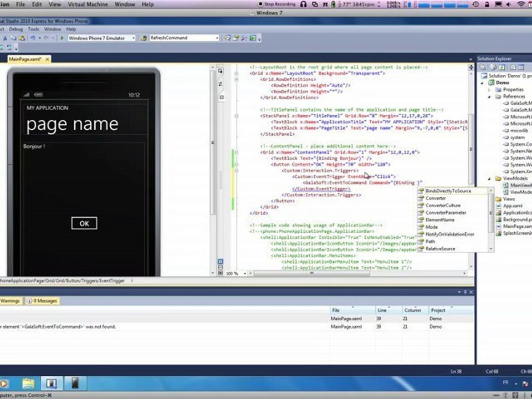Open the View menu in Mac menu bar
Viewport: 532px width, 399px height.
pyautogui.click(x=55, y=4)
